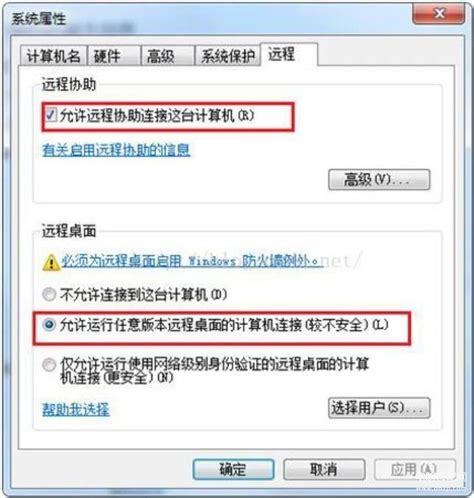Click the 高级(V)... button
474x498 pixels.
pos(379,180)
